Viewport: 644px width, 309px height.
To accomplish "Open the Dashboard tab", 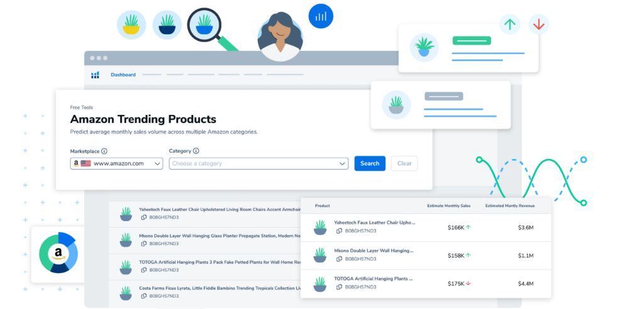I will click(x=123, y=75).
